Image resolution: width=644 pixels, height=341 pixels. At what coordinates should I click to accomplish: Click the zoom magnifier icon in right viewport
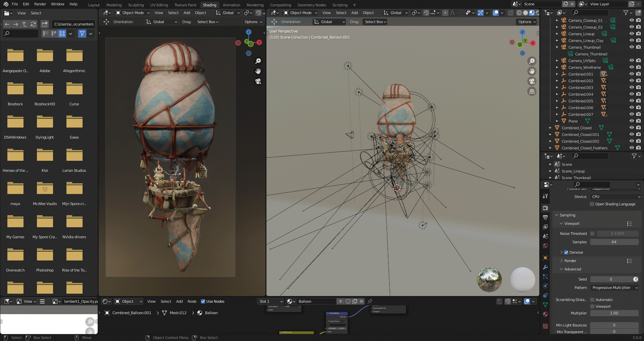(532, 61)
